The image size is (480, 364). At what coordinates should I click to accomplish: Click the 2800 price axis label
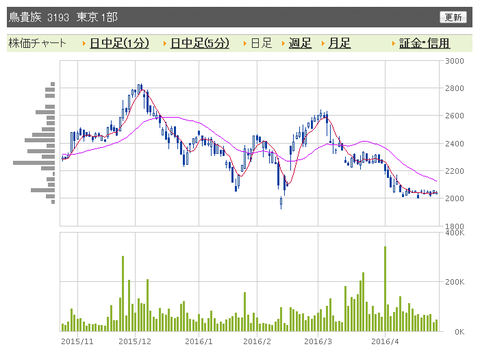coord(454,88)
